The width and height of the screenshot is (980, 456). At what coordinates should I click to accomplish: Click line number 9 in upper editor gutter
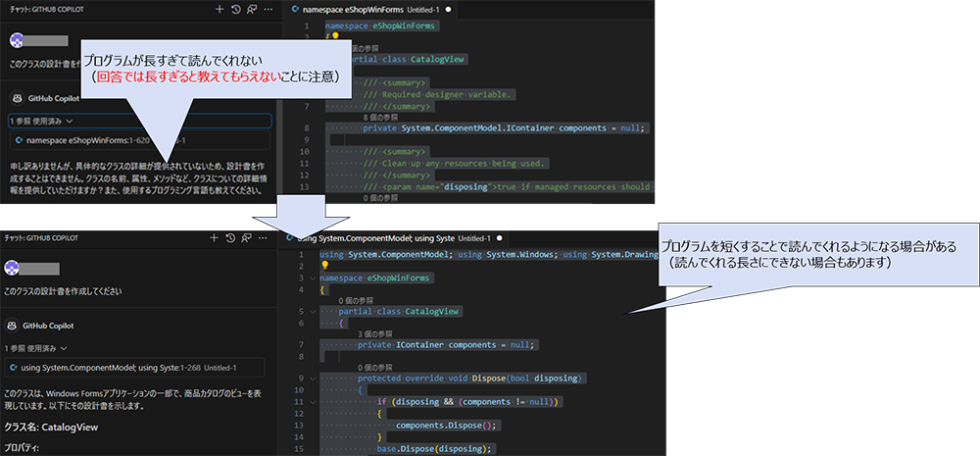click(306, 140)
